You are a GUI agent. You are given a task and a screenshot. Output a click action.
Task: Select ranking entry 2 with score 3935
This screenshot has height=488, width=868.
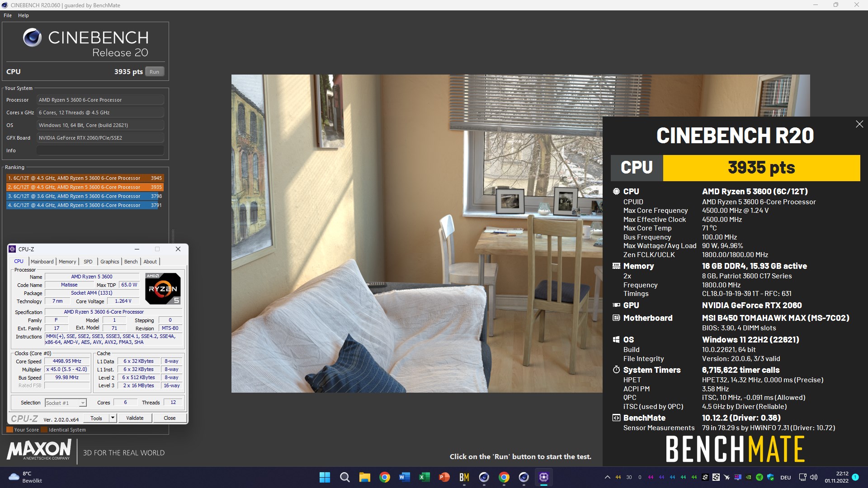click(x=85, y=187)
